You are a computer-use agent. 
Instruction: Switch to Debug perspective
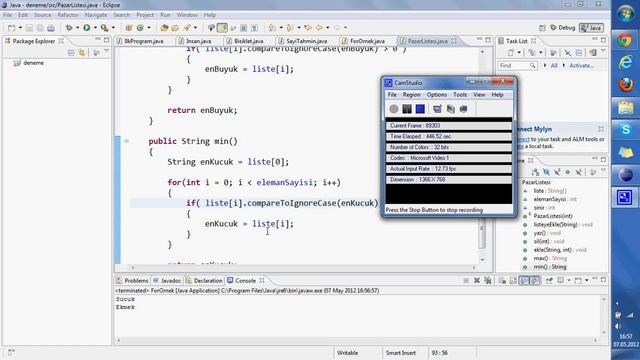[562, 28]
